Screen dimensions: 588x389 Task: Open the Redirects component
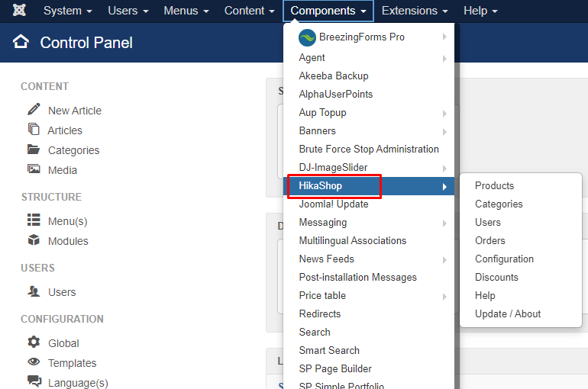tap(319, 314)
